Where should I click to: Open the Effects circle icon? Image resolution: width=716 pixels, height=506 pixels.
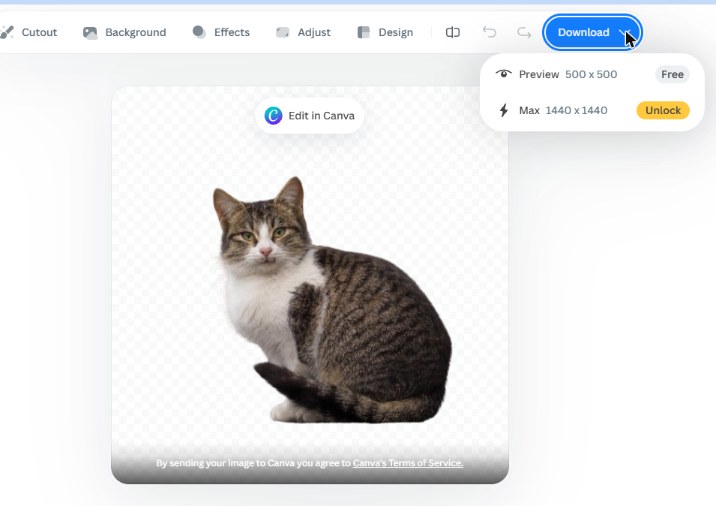coord(199,32)
